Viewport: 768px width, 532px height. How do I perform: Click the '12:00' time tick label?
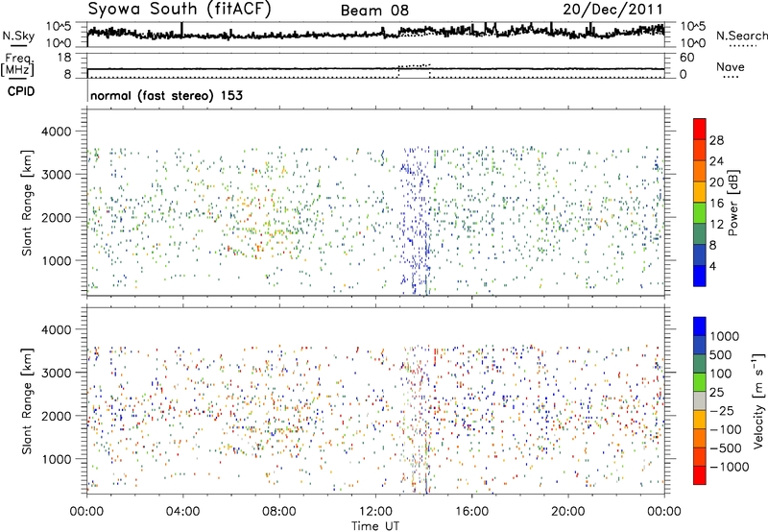pos(375,512)
